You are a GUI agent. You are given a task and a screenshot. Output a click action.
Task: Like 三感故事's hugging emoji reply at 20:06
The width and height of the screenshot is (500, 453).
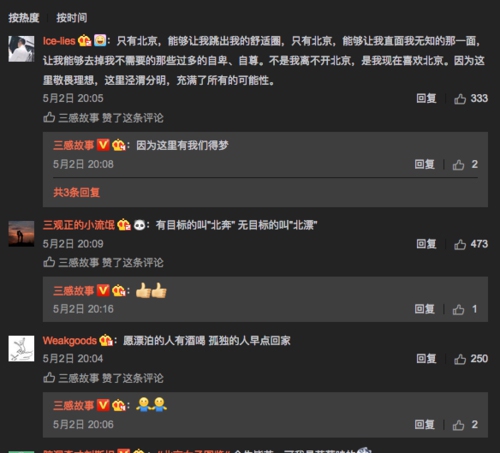point(458,425)
